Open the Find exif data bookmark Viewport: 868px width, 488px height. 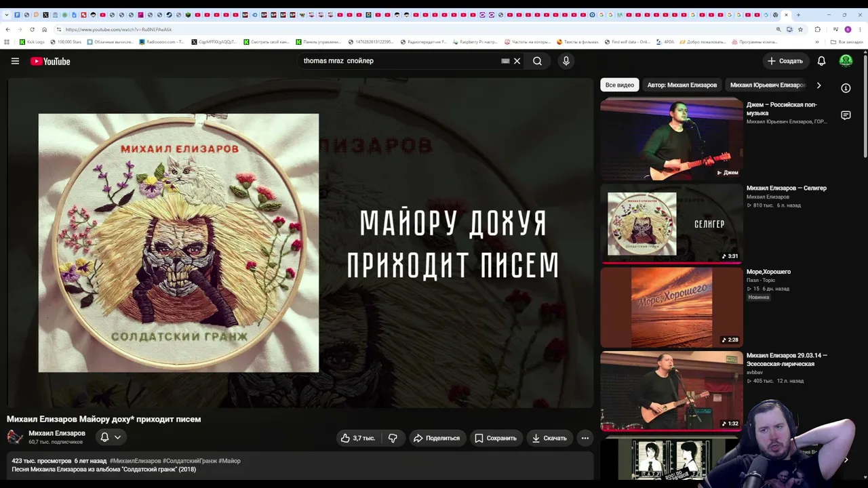point(627,42)
